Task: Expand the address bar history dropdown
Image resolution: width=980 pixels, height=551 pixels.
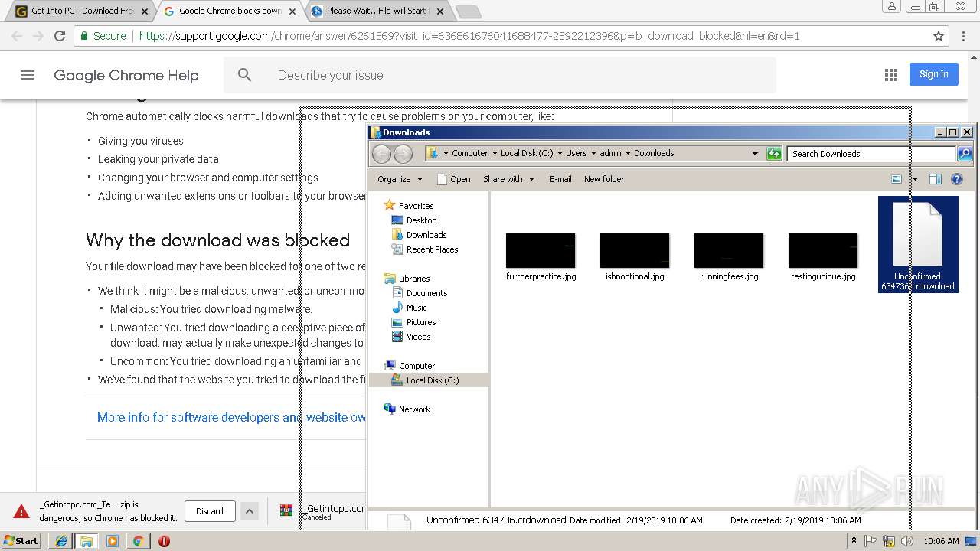Action: click(x=755, y=154)
